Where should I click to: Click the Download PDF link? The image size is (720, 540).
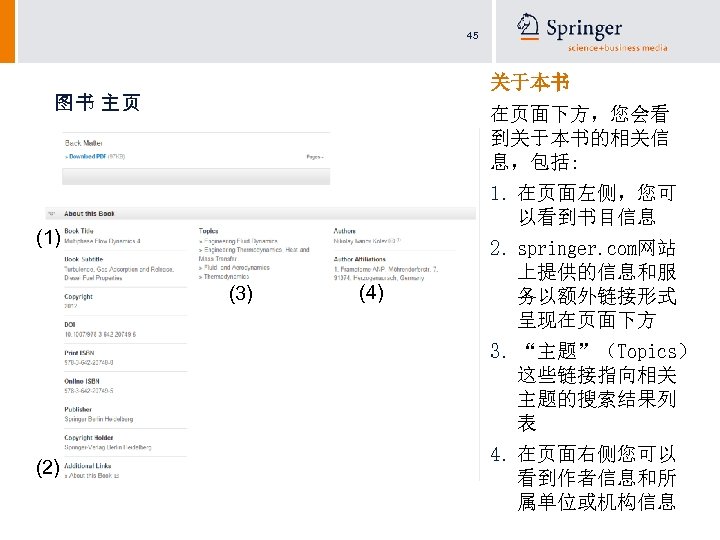pos(88,157)
